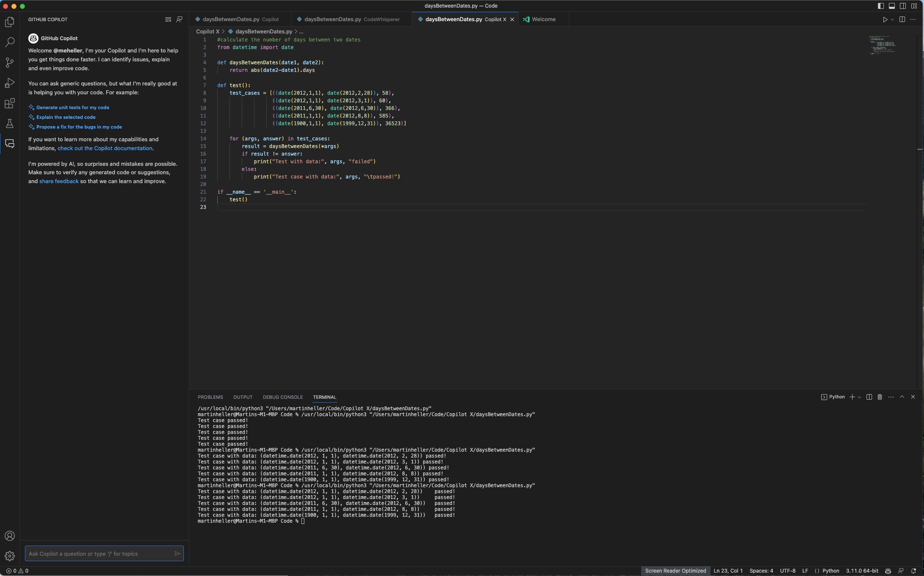This screenshot has width=924, height=576.
Task: Open the Accounts menu icon
Action: coord(10,536)
